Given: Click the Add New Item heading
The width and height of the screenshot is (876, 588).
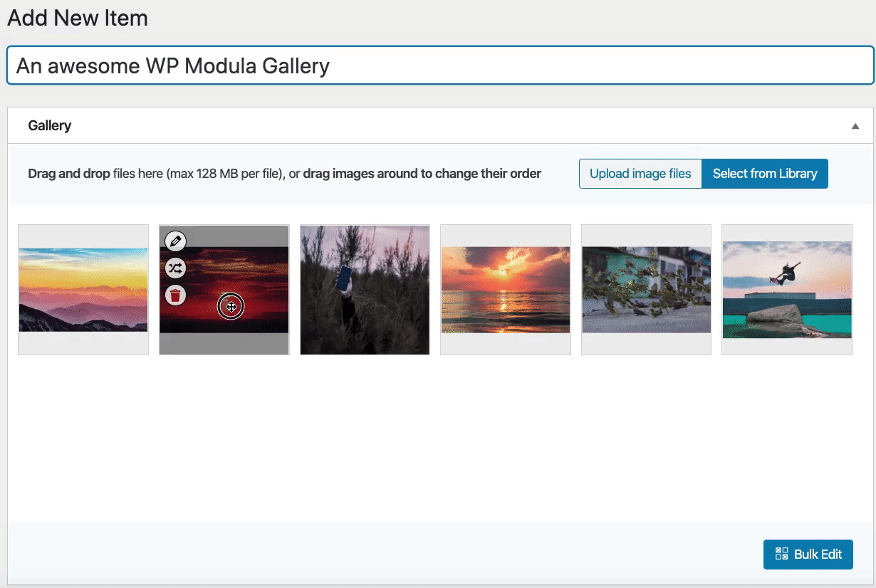Looking at the screenshot, I should [x=78, y=18].
